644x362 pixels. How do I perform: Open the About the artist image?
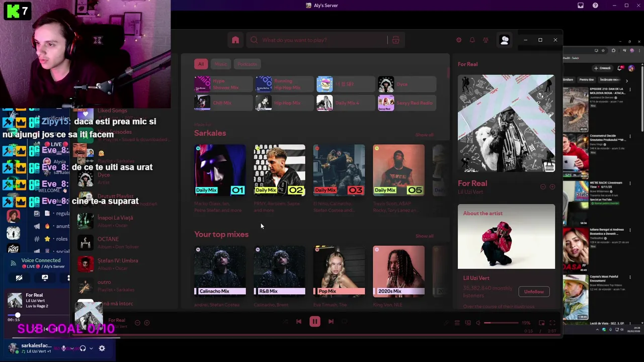pos(506,236)
